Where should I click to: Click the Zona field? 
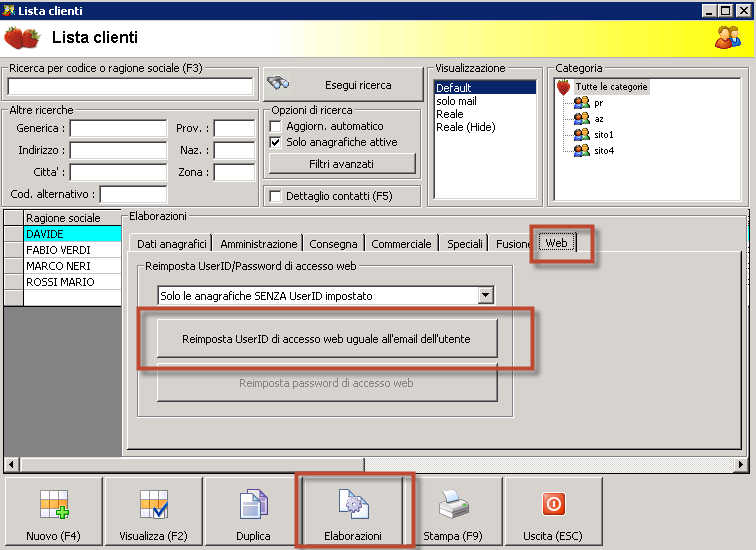pyautogui.click(x=234, y=172)
